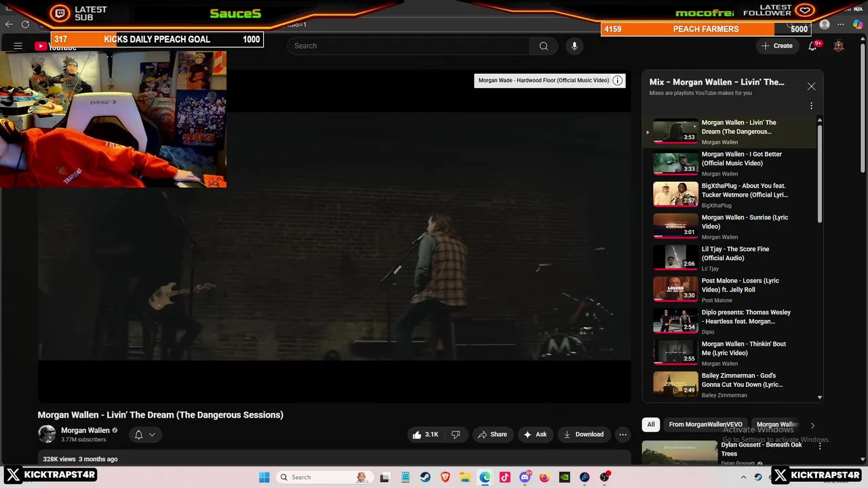The image size is (868, 488).
Task: Close the Mix playlist panel
Action: coord(811,87)
